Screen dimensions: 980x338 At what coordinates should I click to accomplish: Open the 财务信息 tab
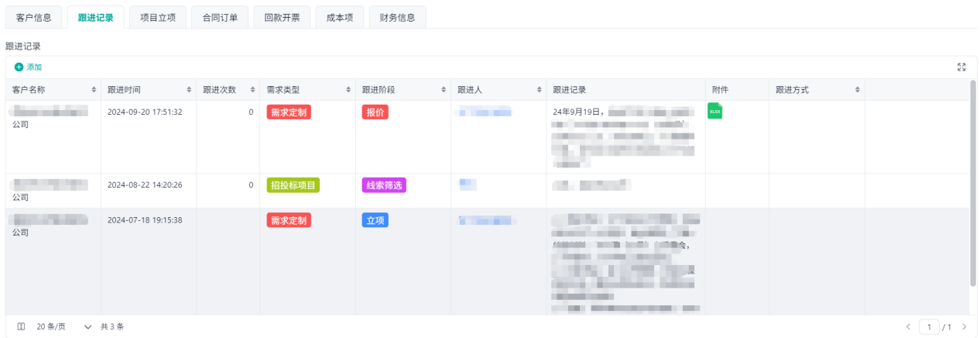pos(397,17)
